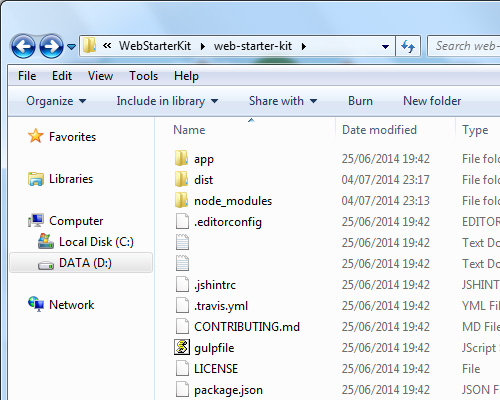This screenshot has width=500, height=400.
Task: Click the node_modules folder icon
Action: (x=181, y=200)
